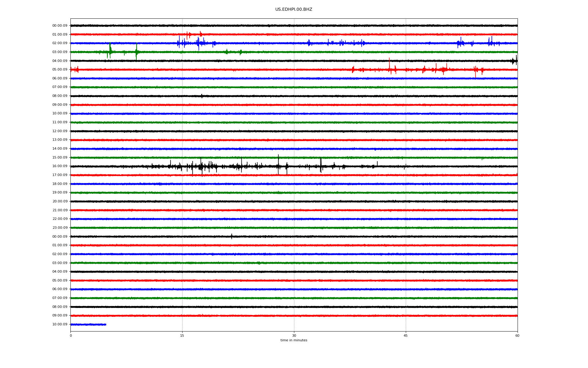Click the short partial blue trace at bottom
The width and height of the screenshot is (588, 368).
click(x=88, y=324)
